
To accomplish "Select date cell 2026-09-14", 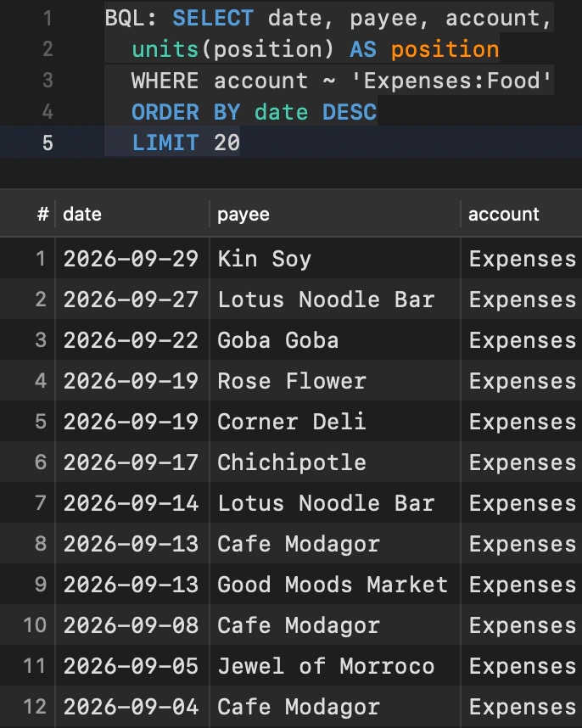I will click(131, 503).
